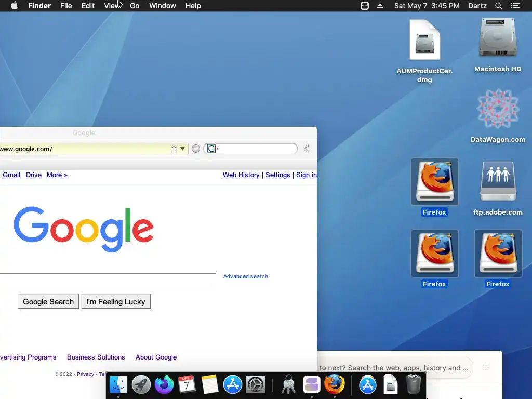Click the eject icon in menu bar
Screen dimensions: 532x399
tap(380, 6)
